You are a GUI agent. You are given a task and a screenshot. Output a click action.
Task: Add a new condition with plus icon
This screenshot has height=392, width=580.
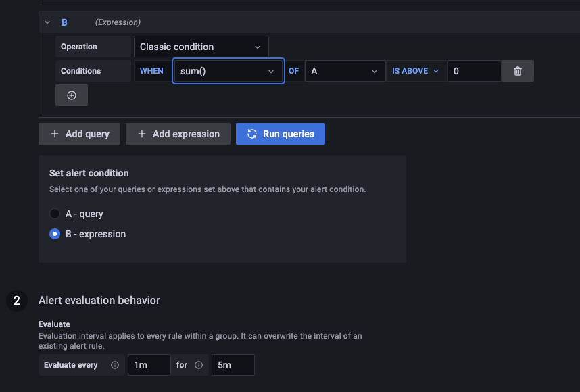click(72, 95)
